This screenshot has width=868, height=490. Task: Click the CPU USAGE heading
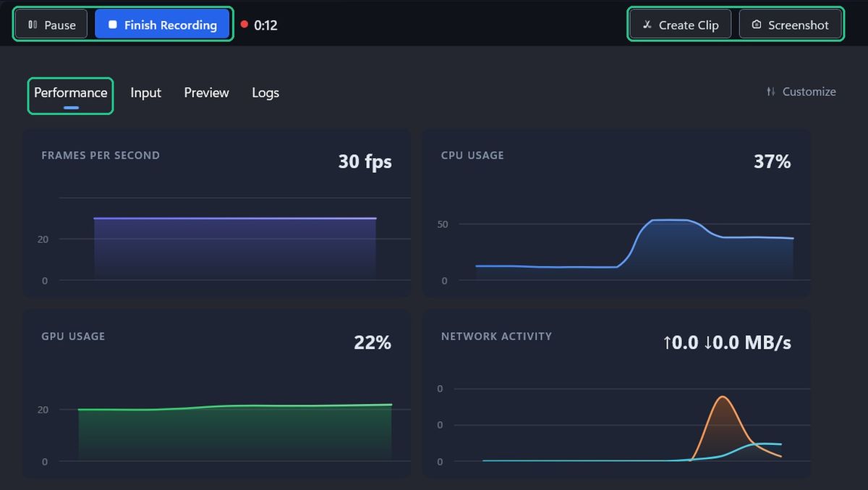(x=472, y=155)
